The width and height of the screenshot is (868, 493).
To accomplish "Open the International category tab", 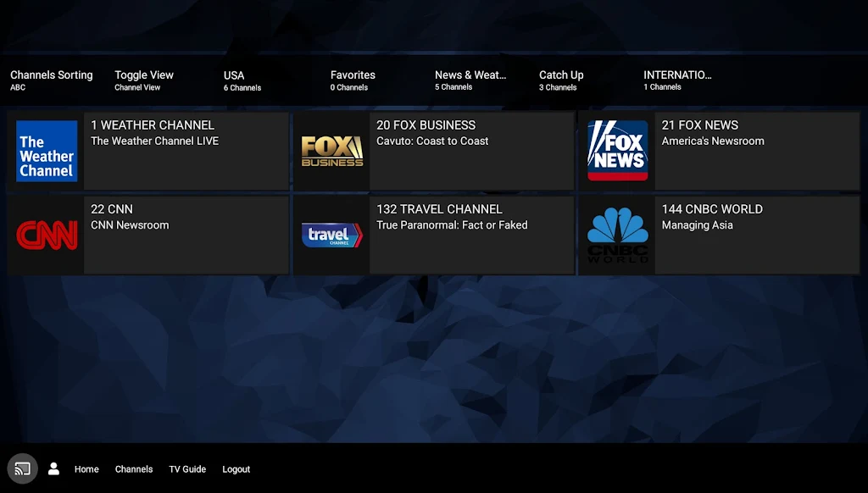I will (677, 80).
